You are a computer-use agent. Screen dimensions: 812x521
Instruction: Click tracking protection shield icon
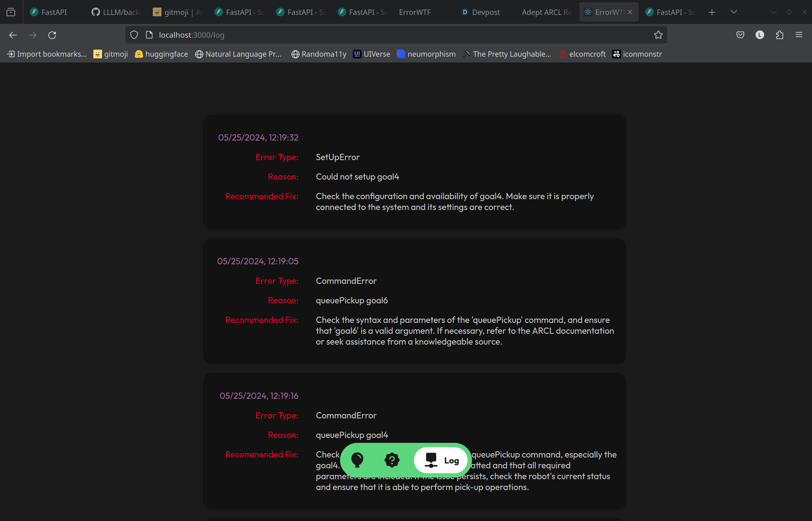pyautogui.click(x=134, y=35)
